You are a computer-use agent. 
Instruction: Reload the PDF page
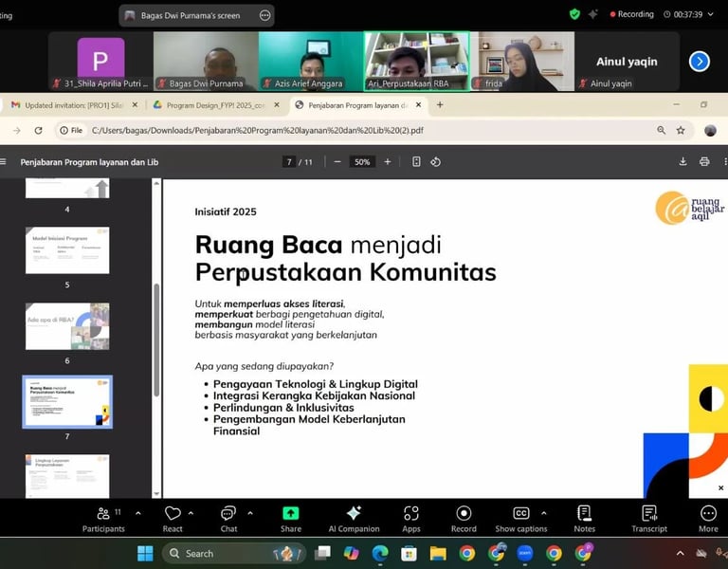tap(39, 131)
